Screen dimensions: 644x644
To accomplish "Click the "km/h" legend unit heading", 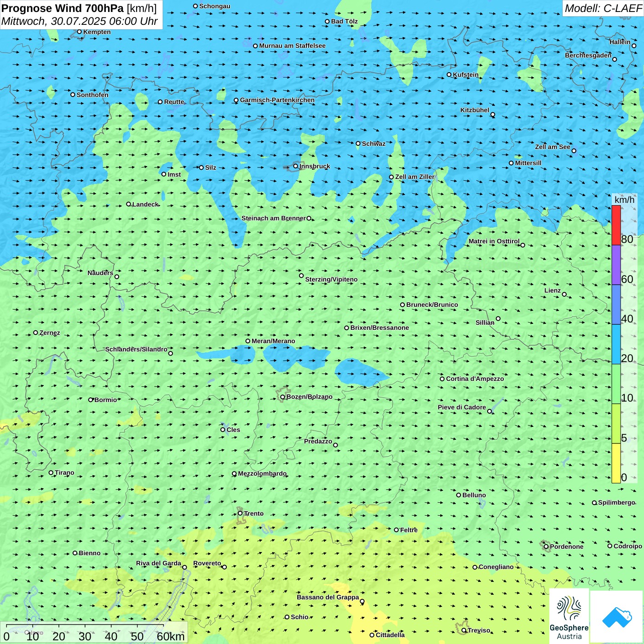I will click(624, 200).
